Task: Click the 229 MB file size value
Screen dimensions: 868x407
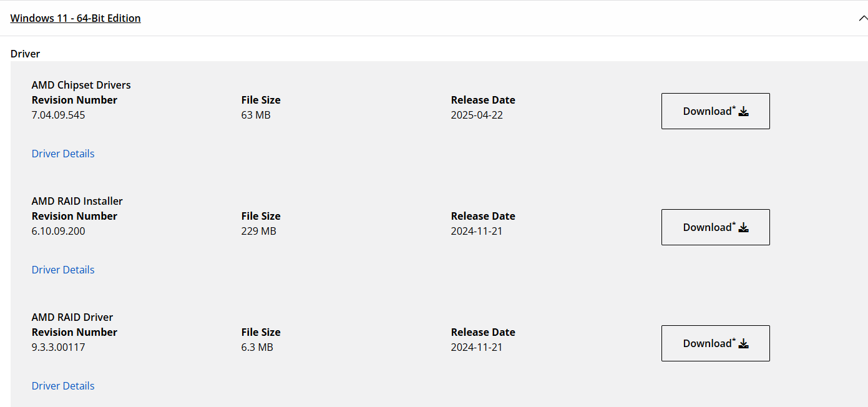Action: [259, 231]
